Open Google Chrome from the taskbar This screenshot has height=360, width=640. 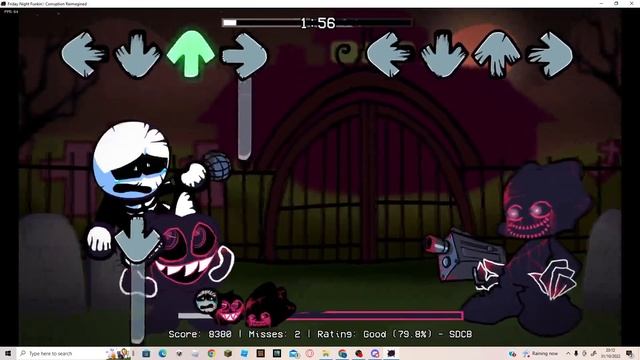coord(211,353)
